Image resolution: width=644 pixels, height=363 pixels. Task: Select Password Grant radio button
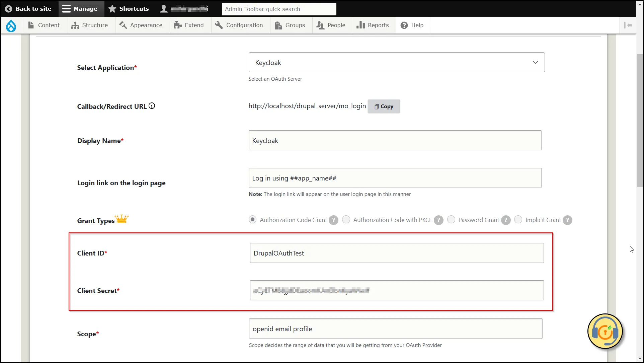click(451, 220)
